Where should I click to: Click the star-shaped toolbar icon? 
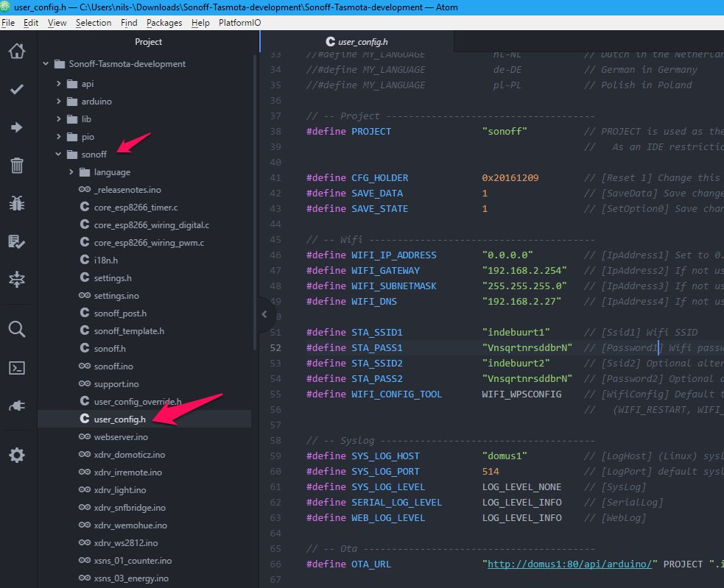tap(17, 279)
